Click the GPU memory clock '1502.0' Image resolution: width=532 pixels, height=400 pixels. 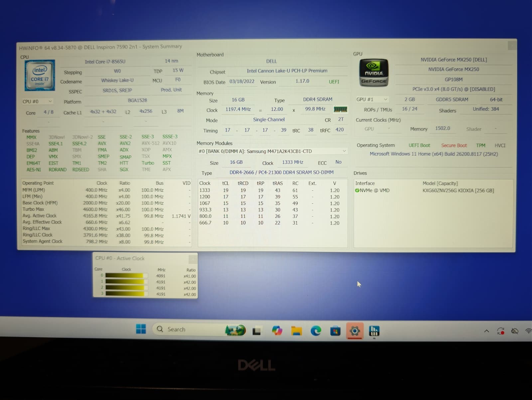coord(443,128)
